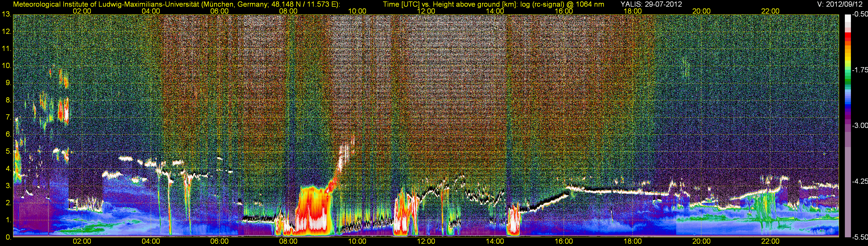This screenshot has width=868, height=246.
Task: Click the 7 km height axis label
Action: (x=8, y=118)
